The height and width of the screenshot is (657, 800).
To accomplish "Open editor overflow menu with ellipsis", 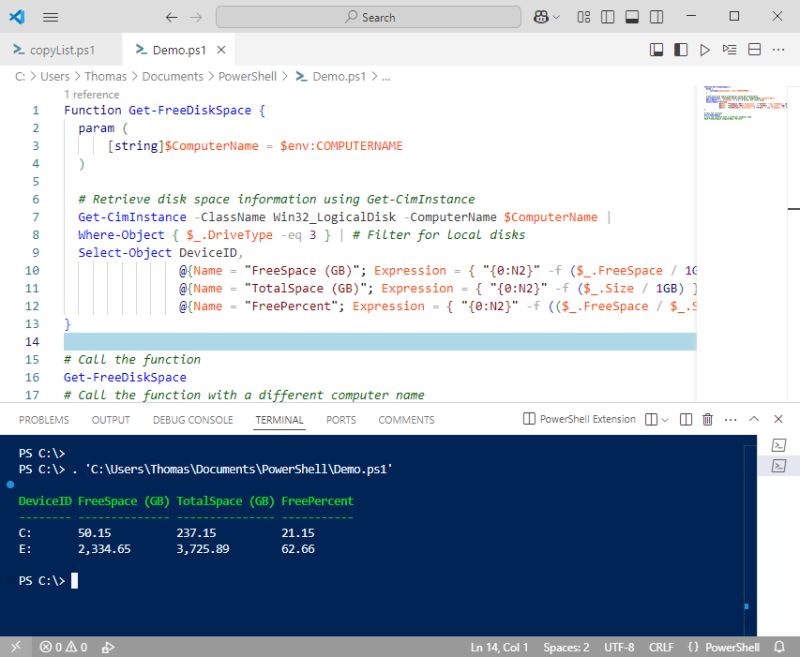I will [x=778, y=48].
